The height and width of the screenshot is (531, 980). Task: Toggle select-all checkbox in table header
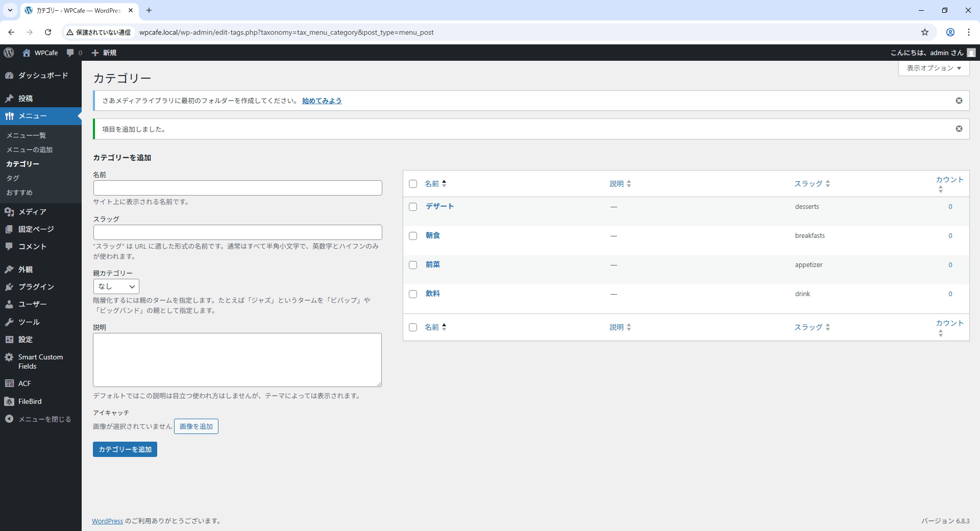(x=413, y=184)
